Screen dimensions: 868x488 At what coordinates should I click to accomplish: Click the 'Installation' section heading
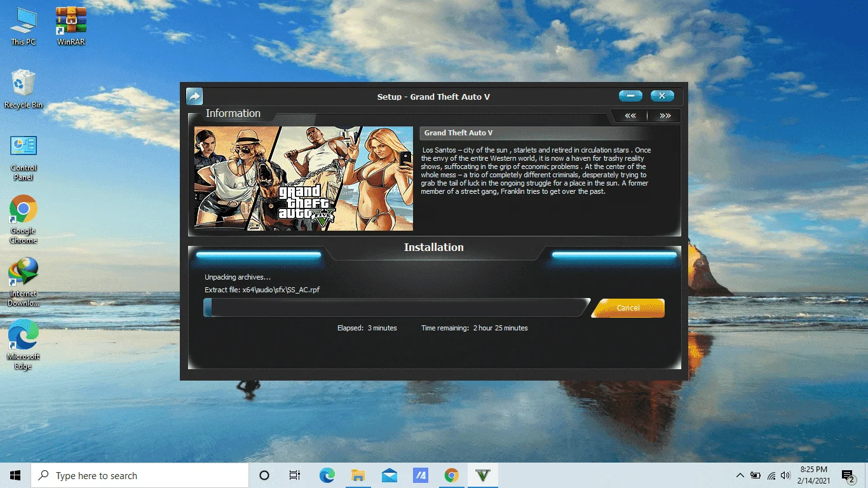coord(434,247)
